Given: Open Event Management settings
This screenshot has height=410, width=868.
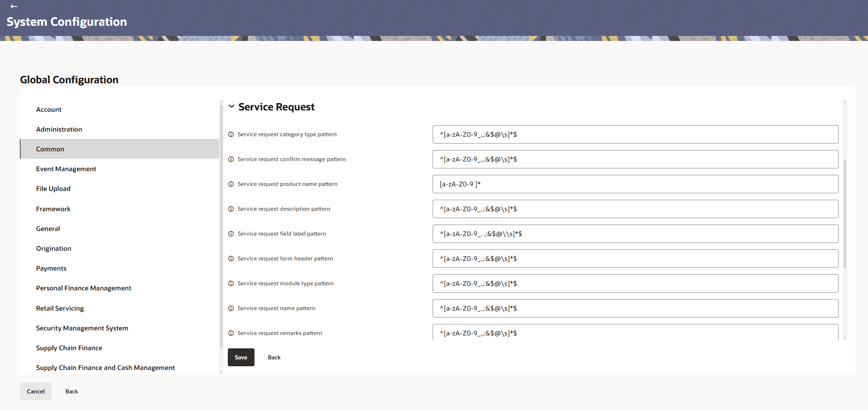Looking at the screenshot, I should point(119,169).
